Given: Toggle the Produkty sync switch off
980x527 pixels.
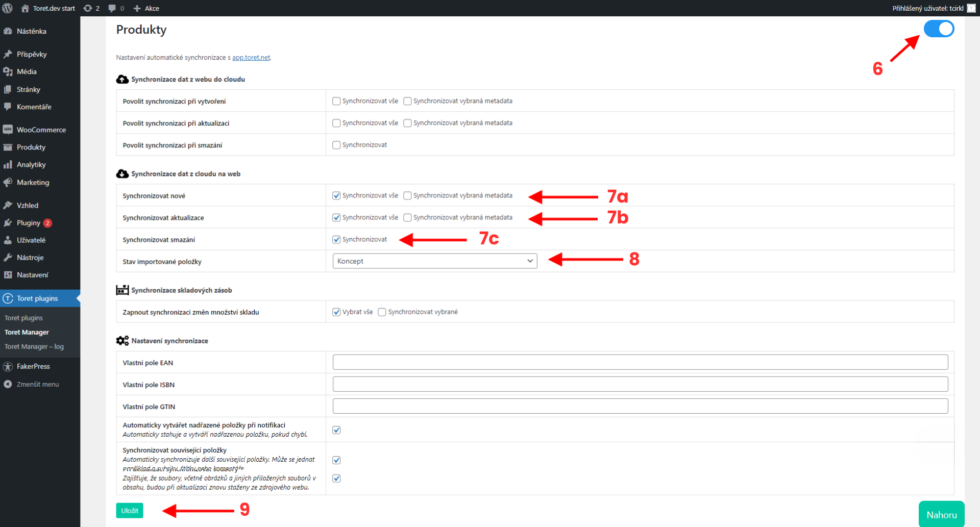Looking at the screenshot, I should (939, 29).
